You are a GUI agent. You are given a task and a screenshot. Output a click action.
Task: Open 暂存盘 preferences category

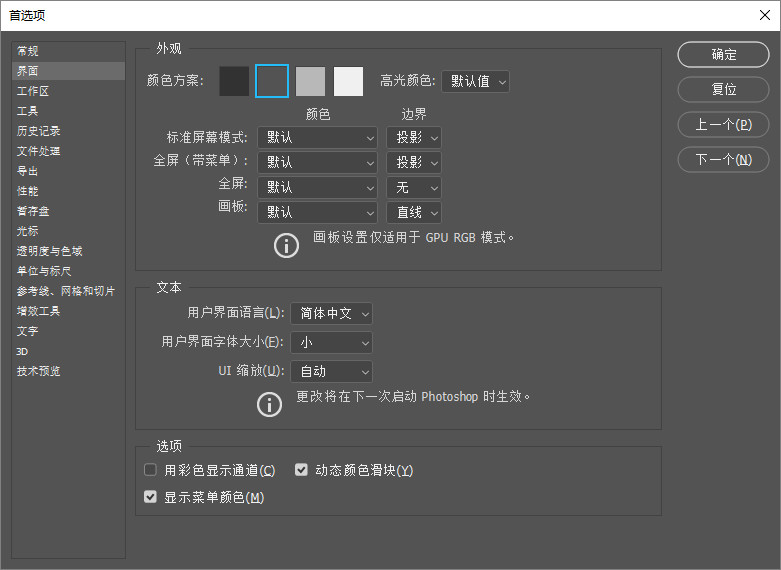(68, 211)
